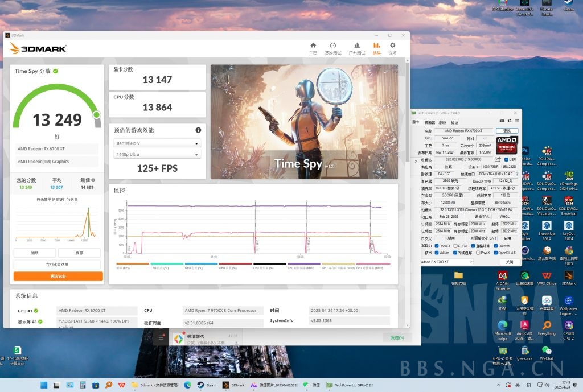Screen dimensions: 583x392
Task: Click the GPU-Z close button (关闭) at bottom
Action: [x=509, y=262]
